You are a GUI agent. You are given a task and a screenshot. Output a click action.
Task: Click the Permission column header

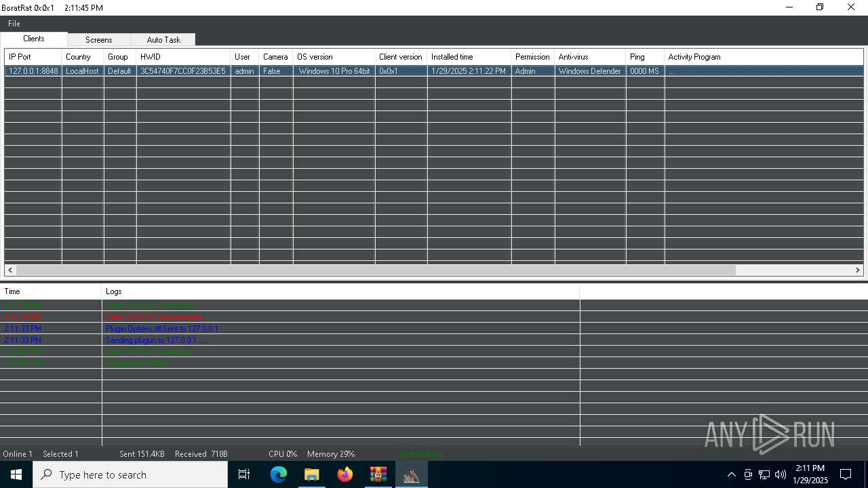click(533, 57)
